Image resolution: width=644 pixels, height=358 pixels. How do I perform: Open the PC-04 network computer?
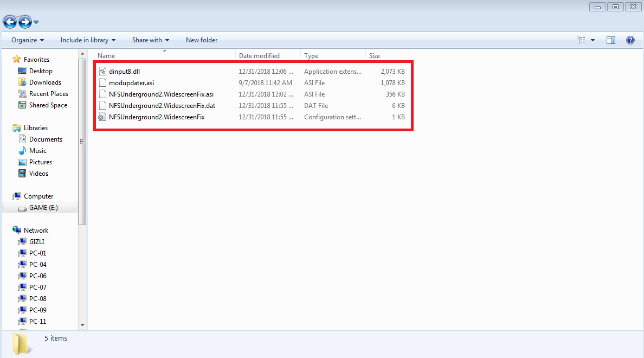38,265
